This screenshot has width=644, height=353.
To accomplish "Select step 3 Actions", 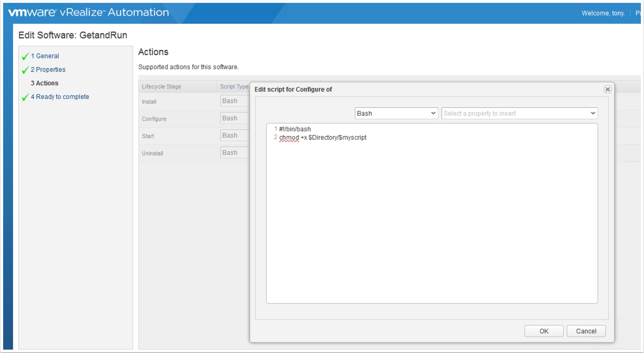I will point(45,83).
